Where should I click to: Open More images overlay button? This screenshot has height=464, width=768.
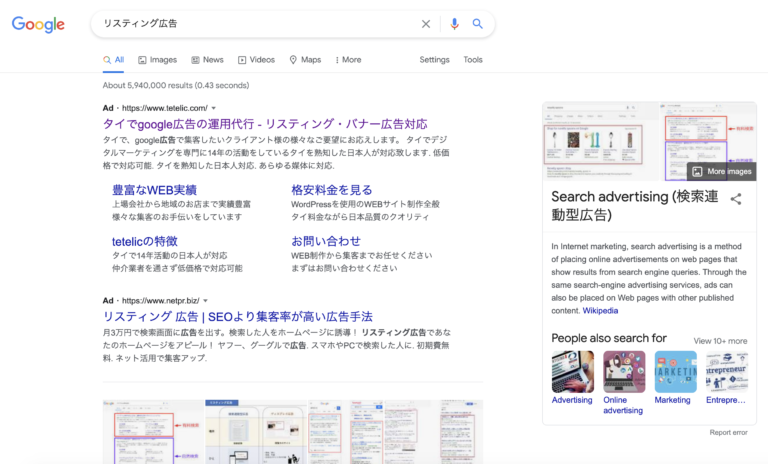click(721, 171)
